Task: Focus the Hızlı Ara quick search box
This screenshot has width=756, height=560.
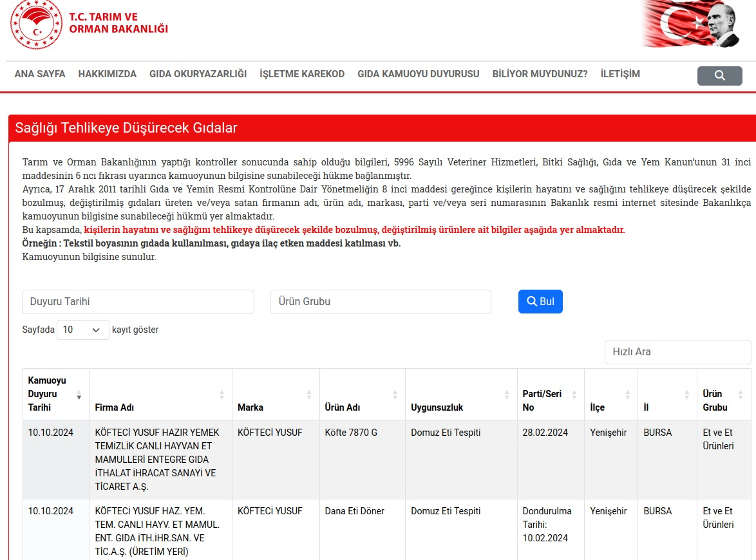Action: coord(677,352)
